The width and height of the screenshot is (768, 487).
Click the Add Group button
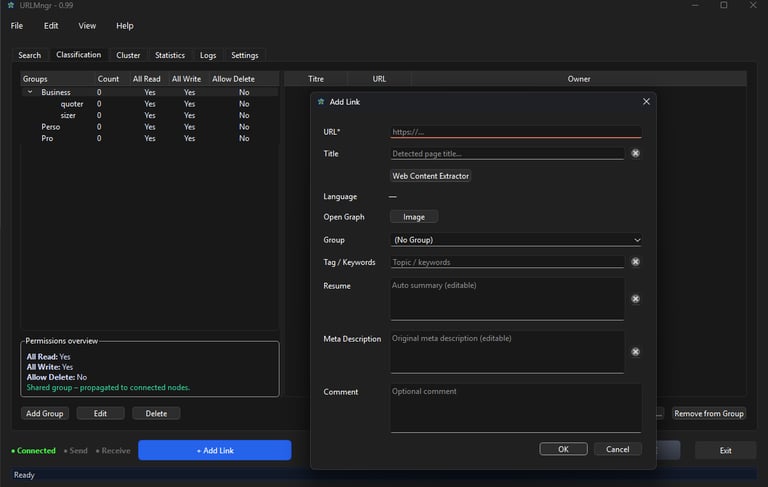coord(45,413)
